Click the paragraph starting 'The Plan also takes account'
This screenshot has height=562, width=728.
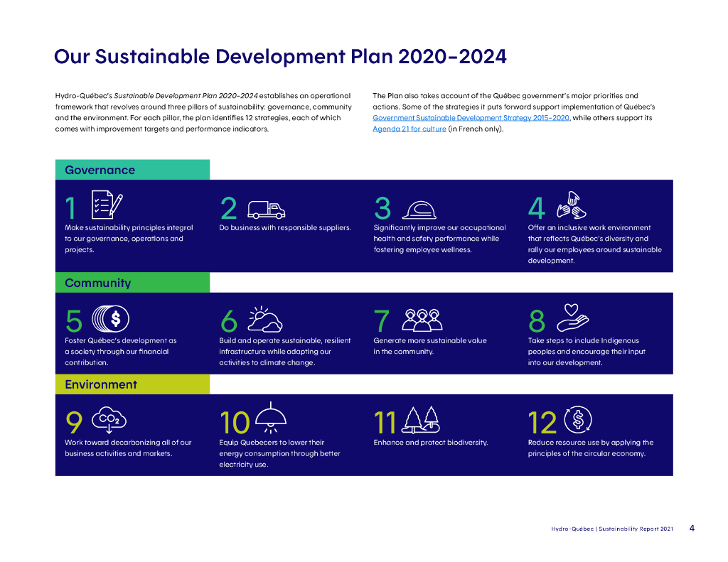[513, 112]
